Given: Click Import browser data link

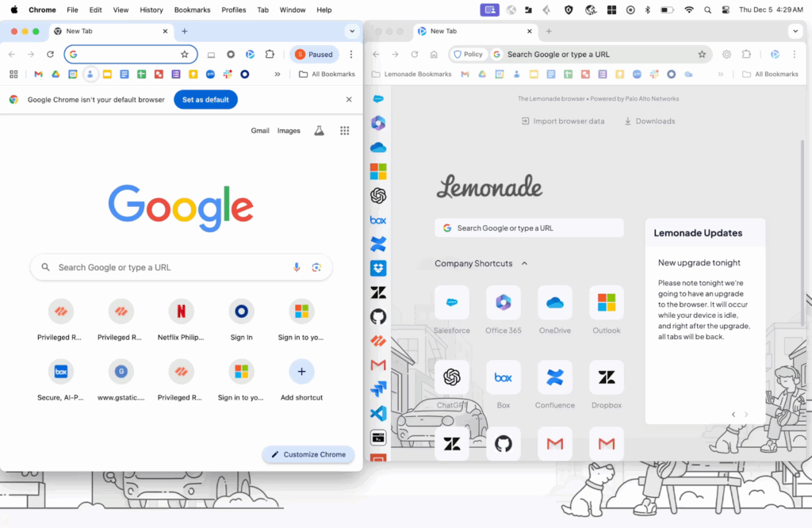Looking at the screenshot, I should (563, 121).
